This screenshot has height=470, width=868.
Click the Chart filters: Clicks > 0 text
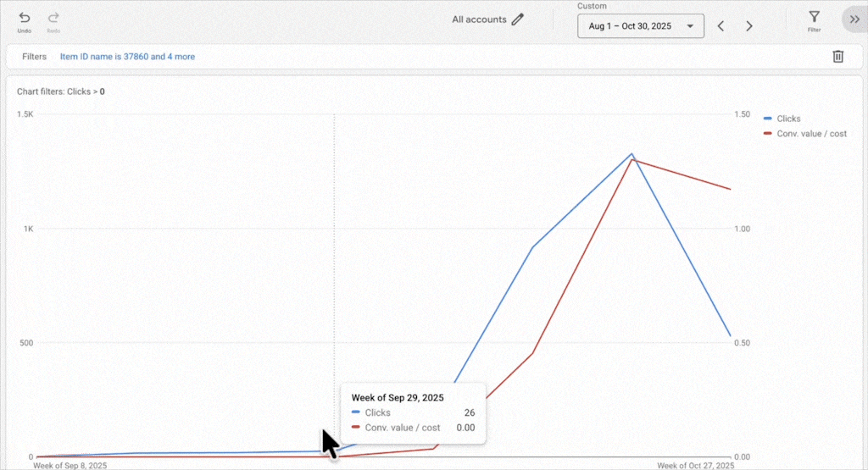tap(61, 91)
